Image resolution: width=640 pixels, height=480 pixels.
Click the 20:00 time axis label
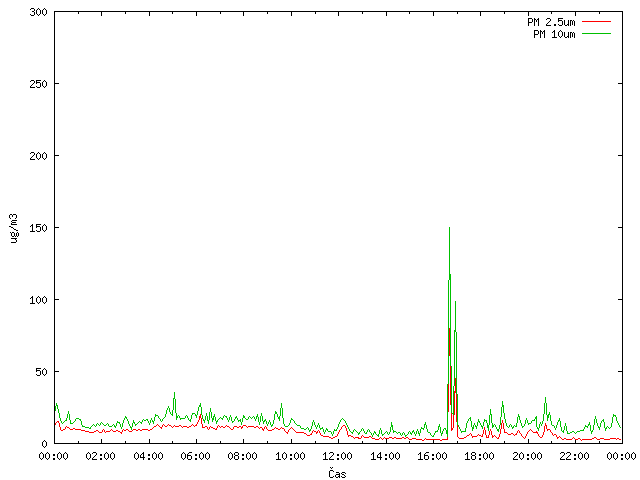[527, 456]
